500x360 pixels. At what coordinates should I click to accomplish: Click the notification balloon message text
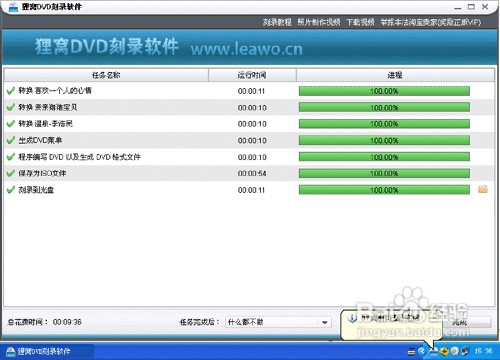point(391,318)
